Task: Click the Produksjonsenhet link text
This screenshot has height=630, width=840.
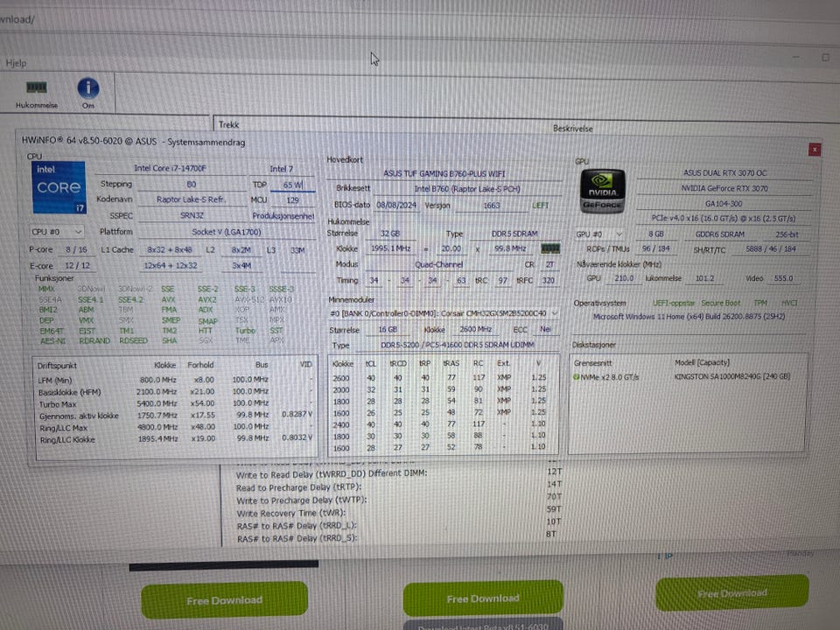Action: pyautogui.click(x=283, y=216)
